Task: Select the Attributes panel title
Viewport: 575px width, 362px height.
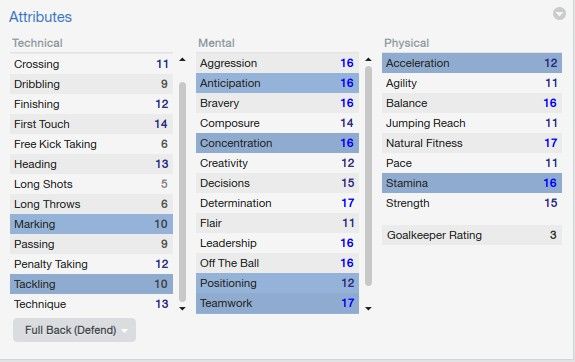Action: [x=40, y=17]
